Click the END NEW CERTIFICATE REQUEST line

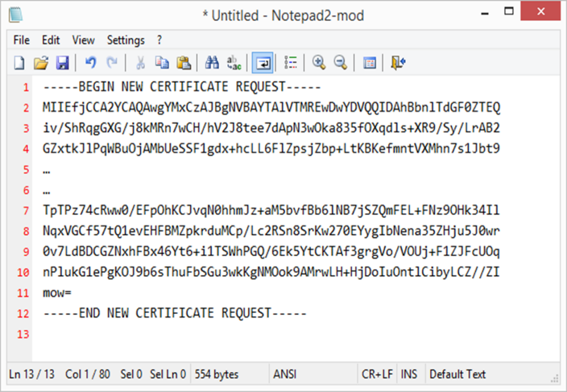tap(175, 313)
